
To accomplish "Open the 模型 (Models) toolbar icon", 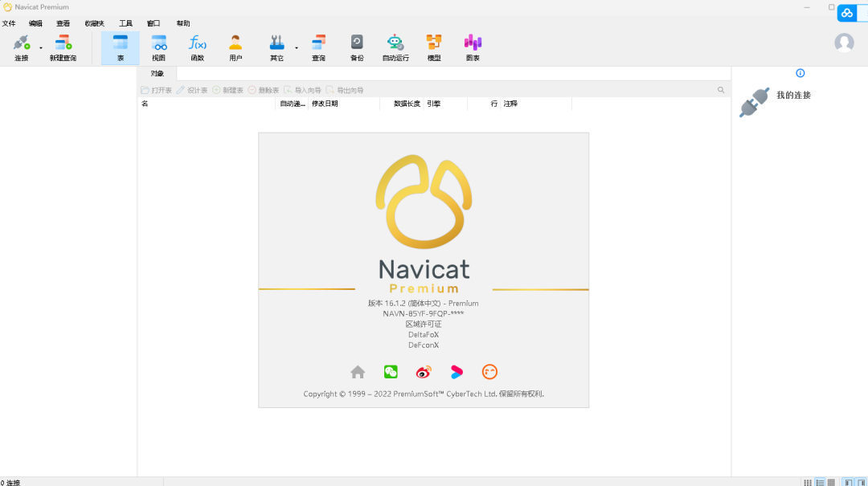I will tap(433, 47).
